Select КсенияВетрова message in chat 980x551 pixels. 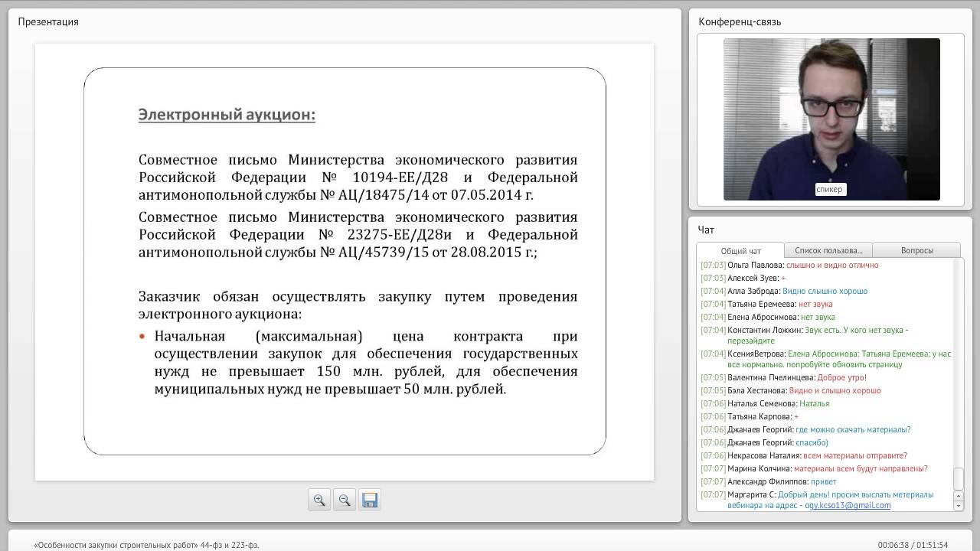826,359
